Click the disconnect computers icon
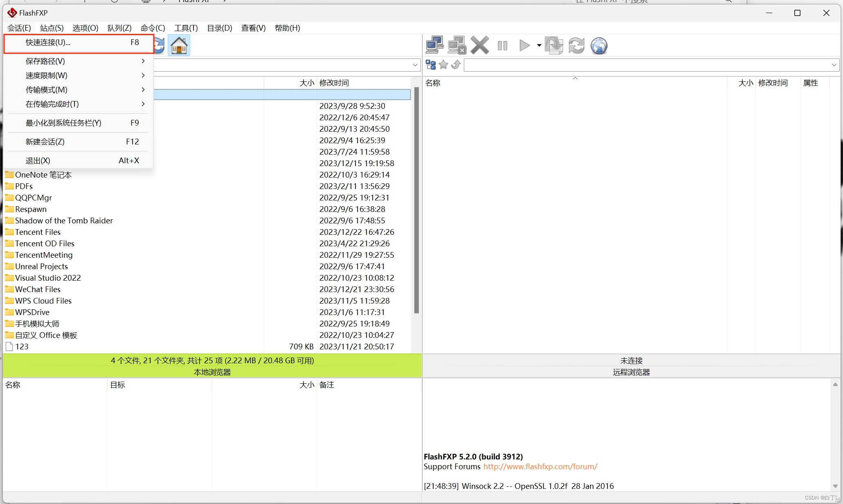843x504 pixels. click(457, 45)
